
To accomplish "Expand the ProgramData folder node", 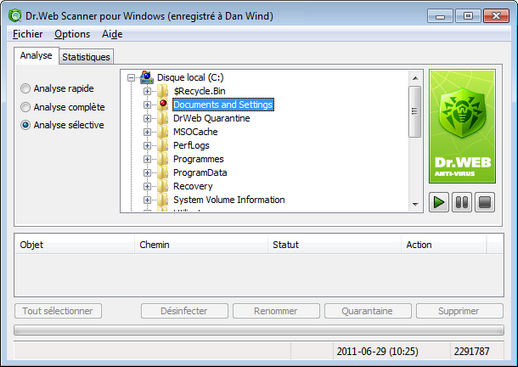I will (147, 173).
